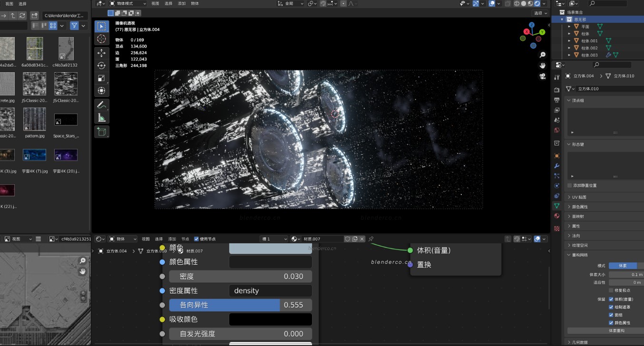644x346 pixels.
Task: Activate the Measure tool
Action: point(101,117)
